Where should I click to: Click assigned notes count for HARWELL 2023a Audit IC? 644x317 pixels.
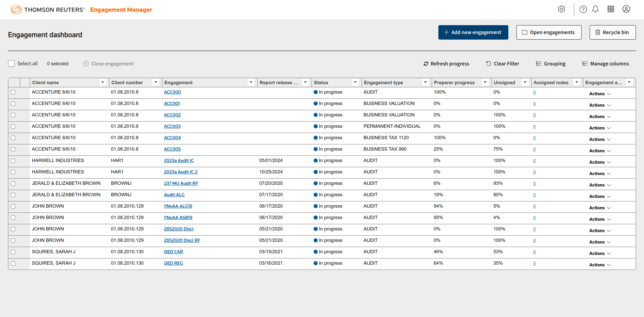(534, 161)
